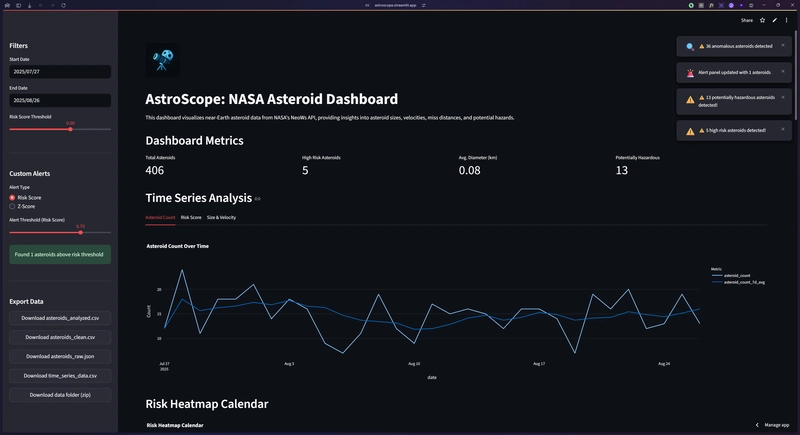Dismiss the 36 anomalous asteroids notification
The width and height of the screenshot is (800, 435).
pos(783,45)
